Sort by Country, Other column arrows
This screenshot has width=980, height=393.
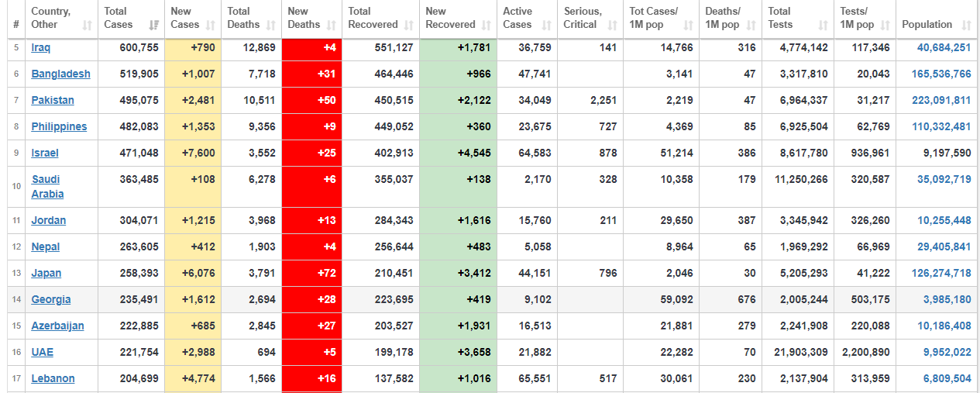88,26
